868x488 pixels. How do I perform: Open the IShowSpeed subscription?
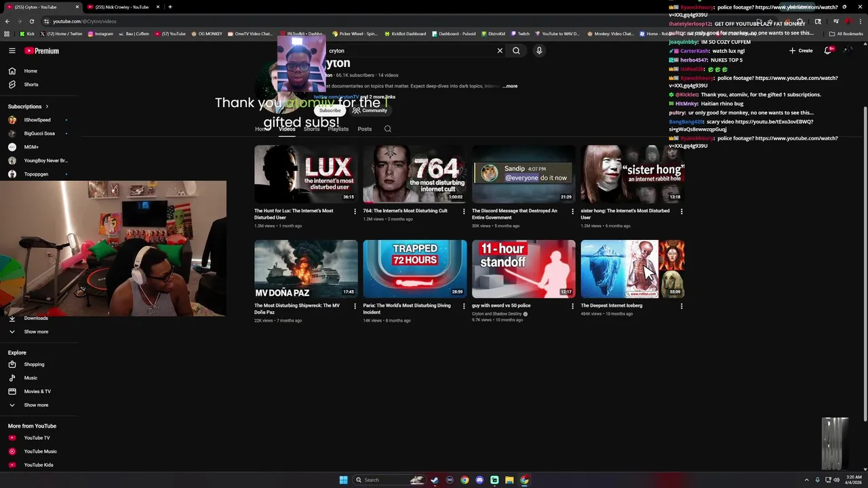tap(37, 120)
